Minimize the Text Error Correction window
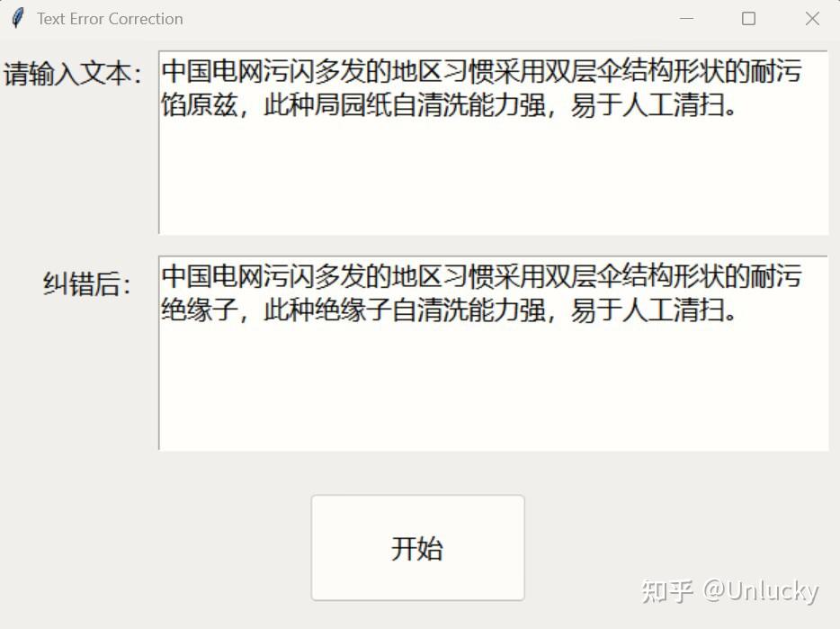The image size is (840, 629). pyautogui.click(x=686, y=19)
